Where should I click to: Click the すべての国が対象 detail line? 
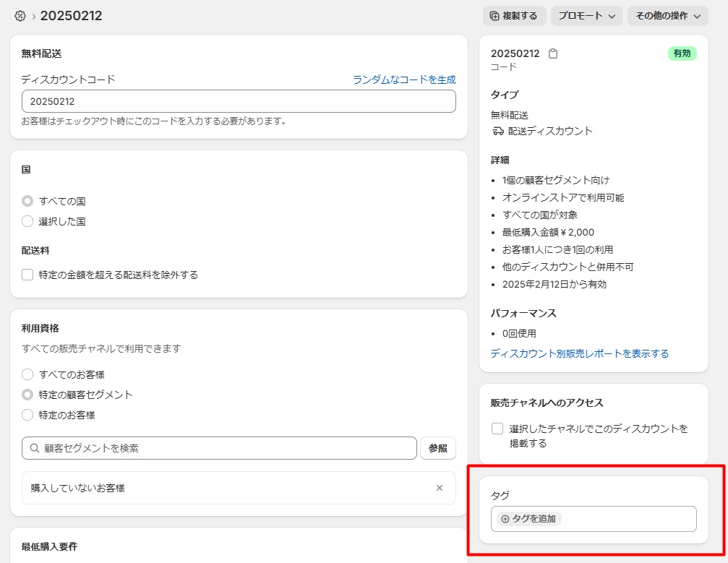tap(540, 215)
